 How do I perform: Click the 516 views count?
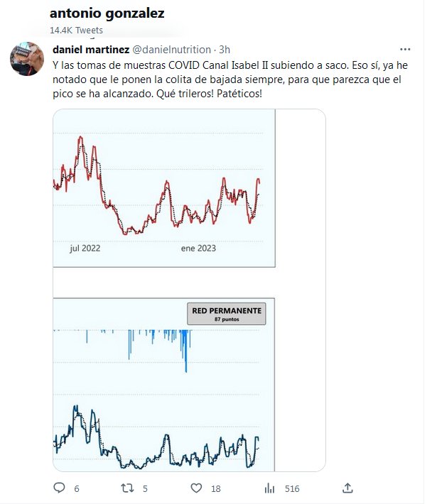click(x=292, y=489)
